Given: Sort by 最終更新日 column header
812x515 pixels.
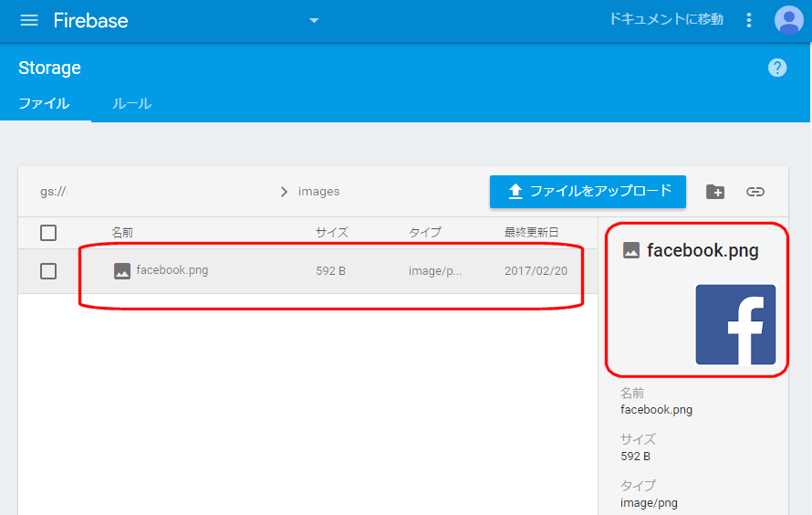Looking at the screenshot, I should [x=531, y=232].
